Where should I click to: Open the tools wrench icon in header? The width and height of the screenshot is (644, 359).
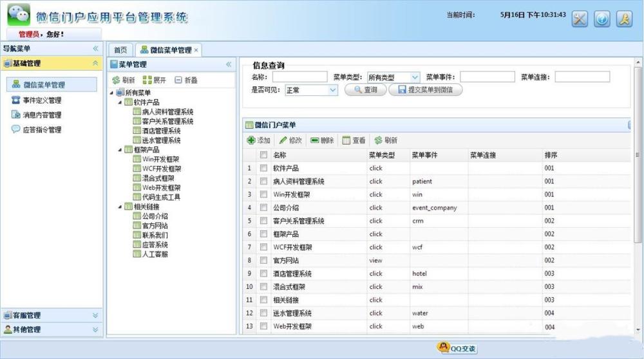click(x=580, y=19)
